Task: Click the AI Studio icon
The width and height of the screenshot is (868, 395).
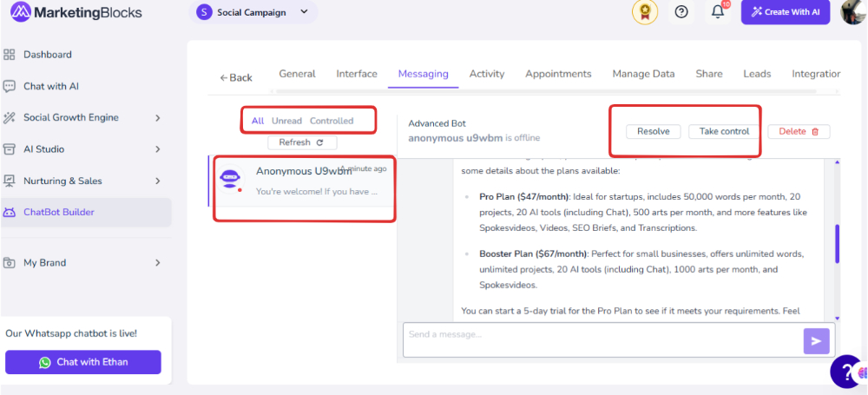Action: [10, 149]
